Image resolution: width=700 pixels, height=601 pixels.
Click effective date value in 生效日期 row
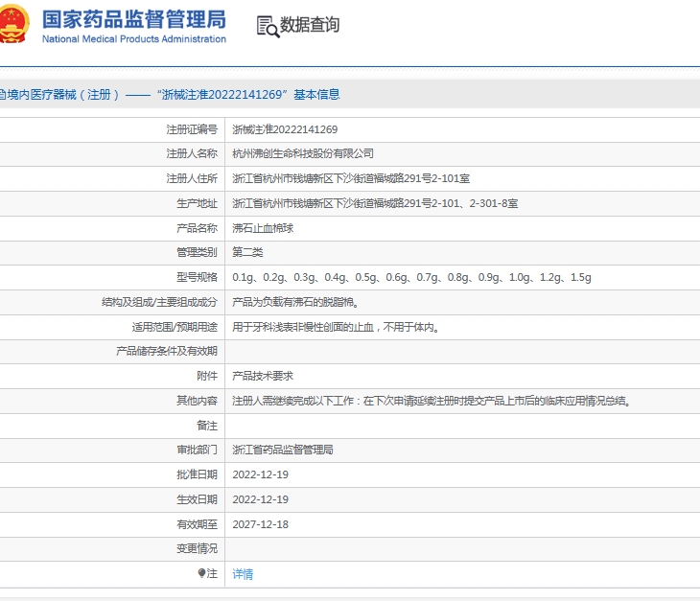[x=260, y=499]
